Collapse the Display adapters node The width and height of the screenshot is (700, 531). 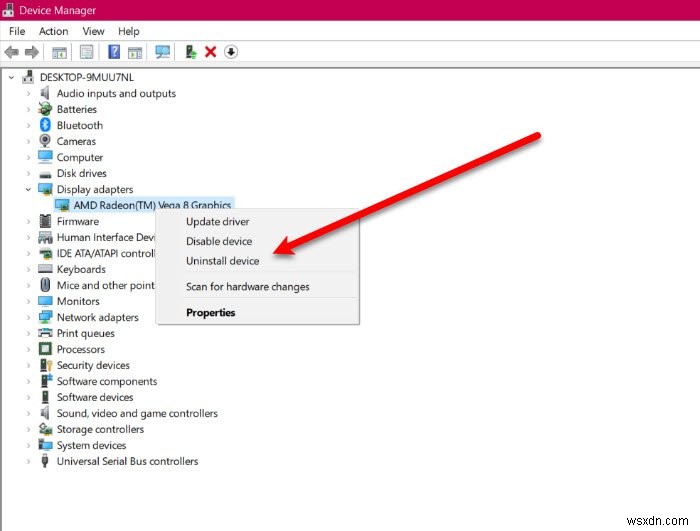coord(28,189)
